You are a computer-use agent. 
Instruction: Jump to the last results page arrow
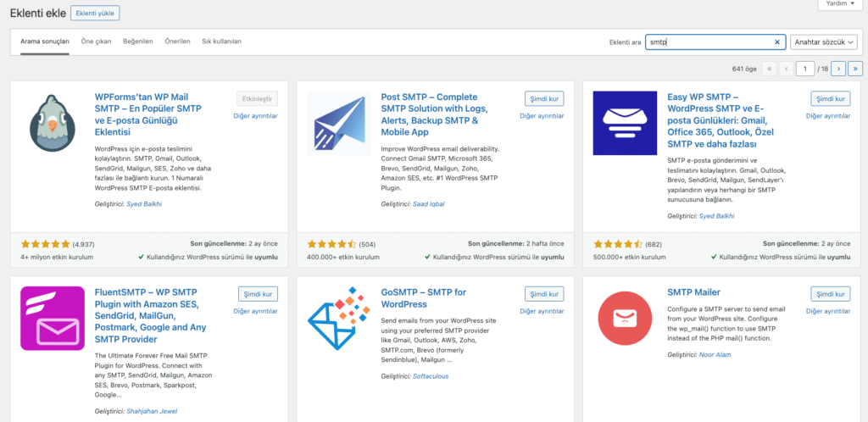pos(855,69)
